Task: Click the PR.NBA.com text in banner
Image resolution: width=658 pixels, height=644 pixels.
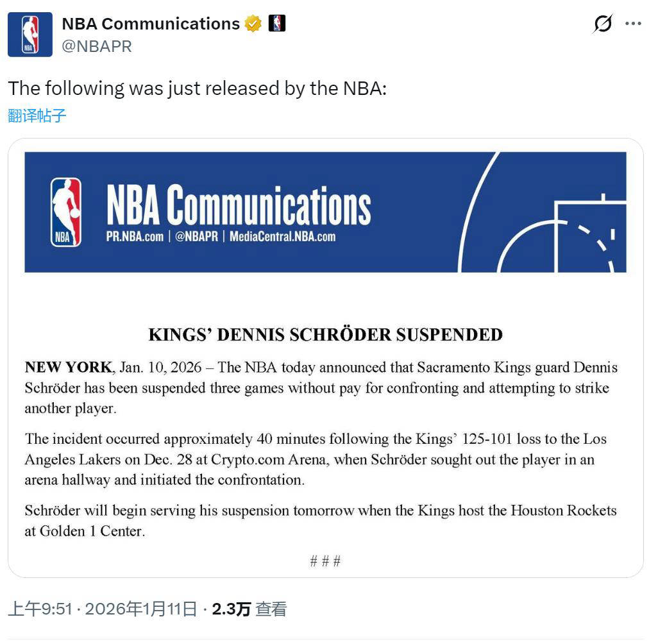Action: pyautogui.click(x=135, y=237)
